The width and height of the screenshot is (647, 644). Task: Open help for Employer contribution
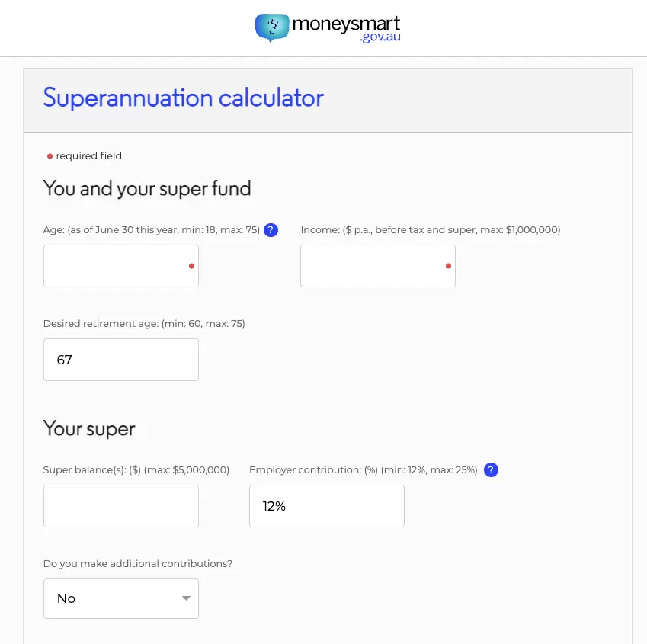491,469
